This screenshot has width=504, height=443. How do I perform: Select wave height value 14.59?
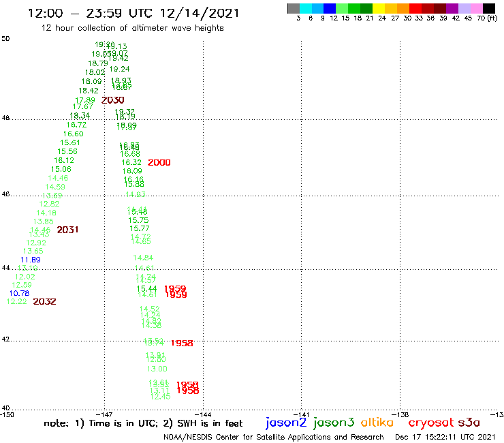click(55, 187)
